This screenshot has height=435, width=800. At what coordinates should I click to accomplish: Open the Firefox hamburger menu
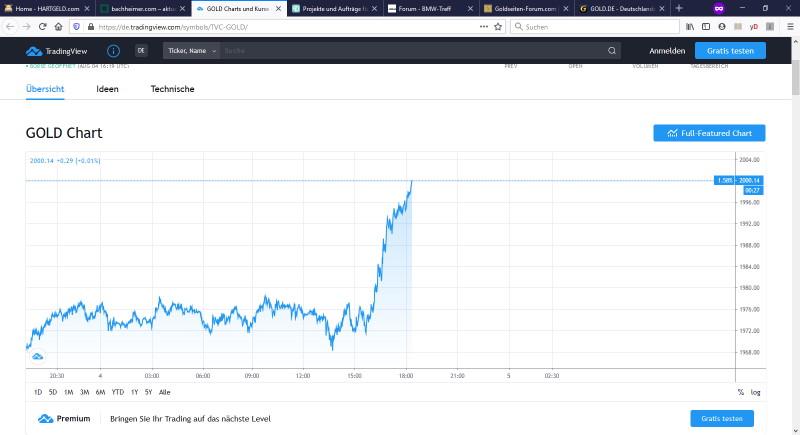pos(789,26)
